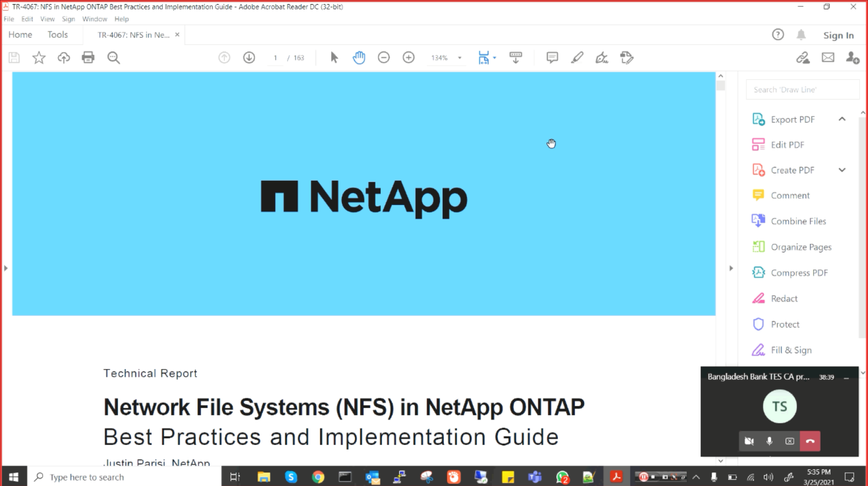The image size is (868, 486).
Task: Switch to the Home tab
Action: point(20,35)
